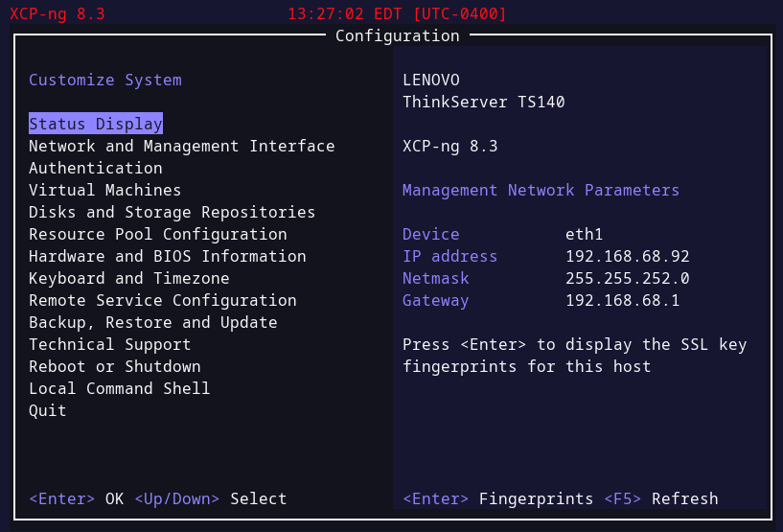Choose the Authentication menu item

tap(96, 168)
